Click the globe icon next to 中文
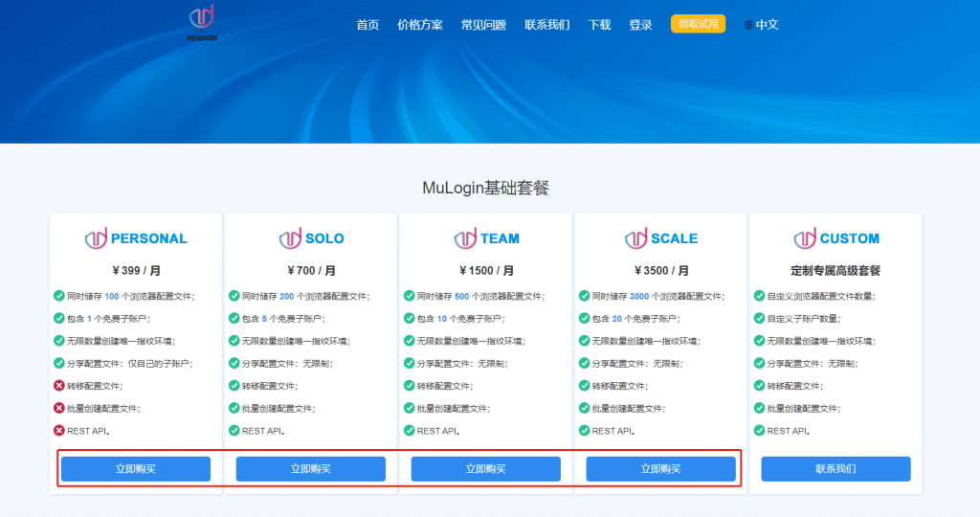The width and height of the screenshot is (980, 517). 748,26
